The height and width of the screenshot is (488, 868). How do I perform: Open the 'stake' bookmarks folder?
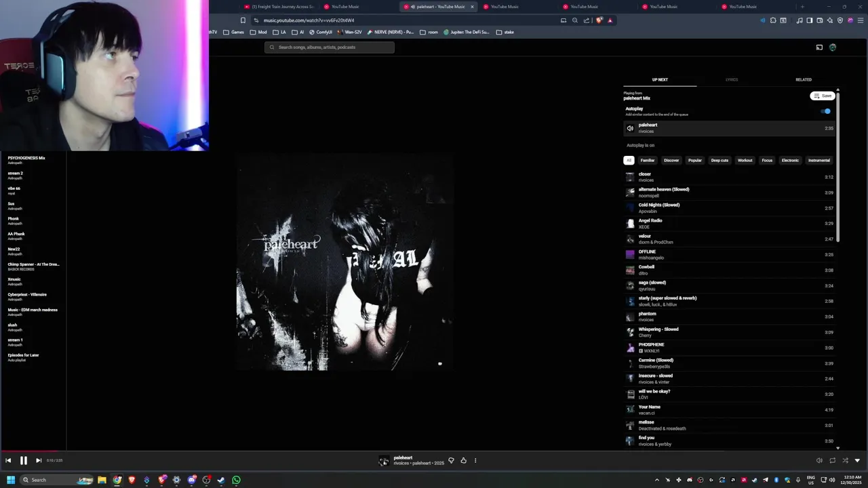(505, 32)
